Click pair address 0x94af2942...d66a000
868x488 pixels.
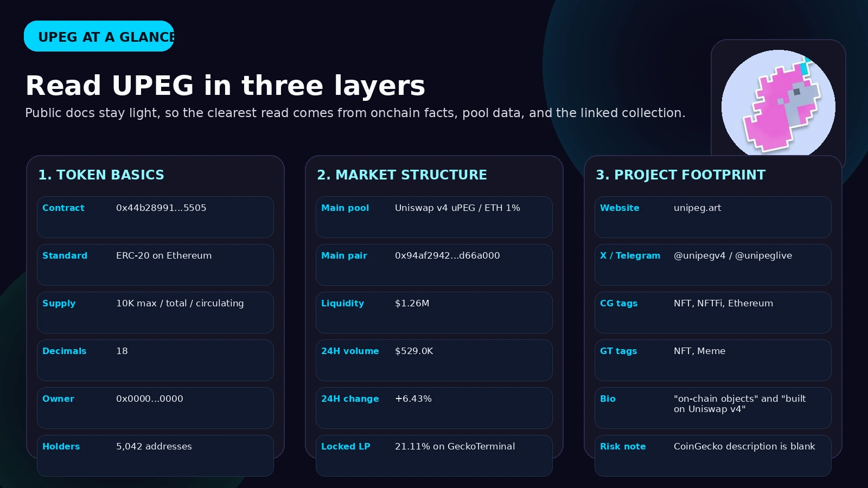click(448, 255)
